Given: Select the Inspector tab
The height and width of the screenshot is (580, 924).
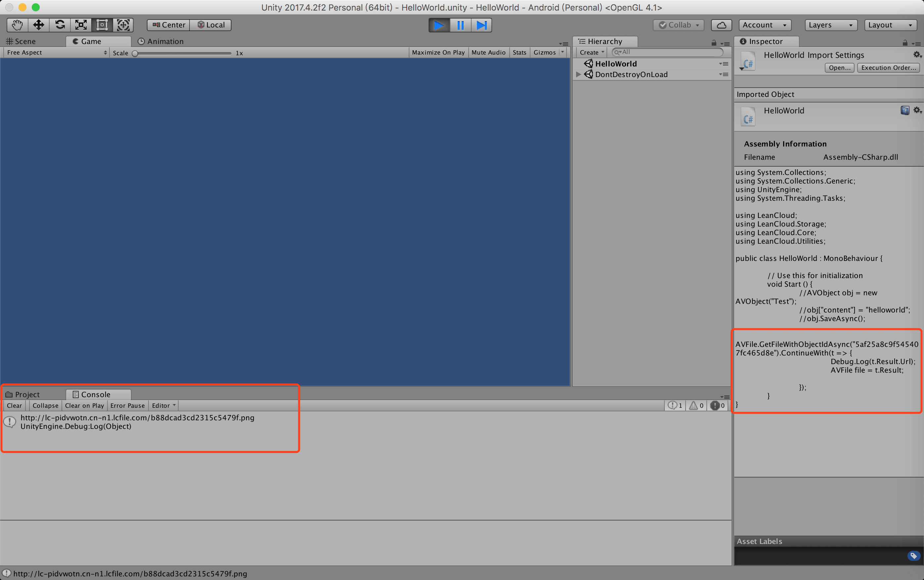Looking at the screenshot, I should pyautogui.click(x=766, y=41).
